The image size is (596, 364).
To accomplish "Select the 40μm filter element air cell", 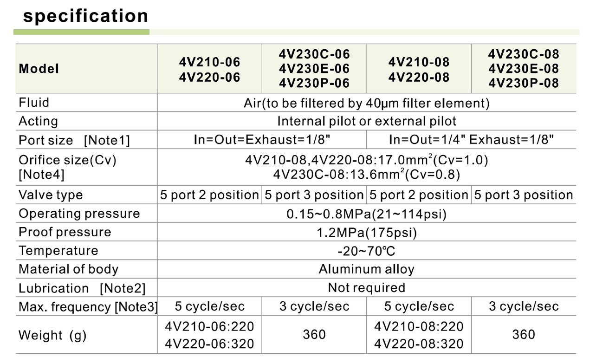I will (366, 103).
